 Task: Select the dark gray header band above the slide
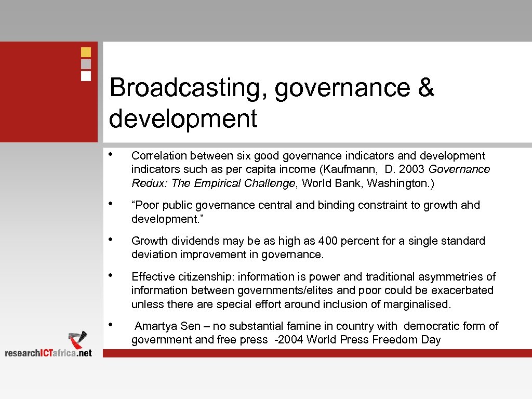266,20
